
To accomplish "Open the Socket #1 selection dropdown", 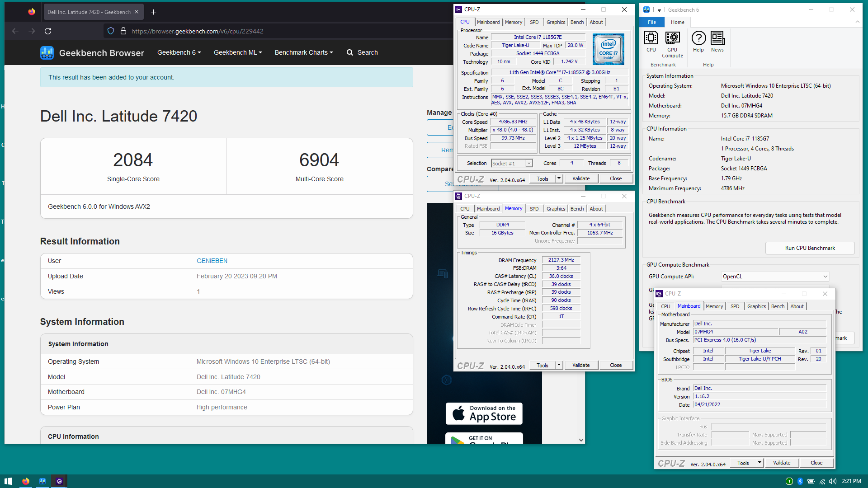I will pos(512,164).
